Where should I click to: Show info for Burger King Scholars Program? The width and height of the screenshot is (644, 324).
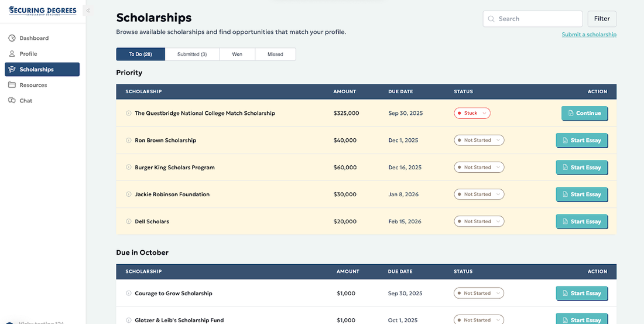(129, 168)
